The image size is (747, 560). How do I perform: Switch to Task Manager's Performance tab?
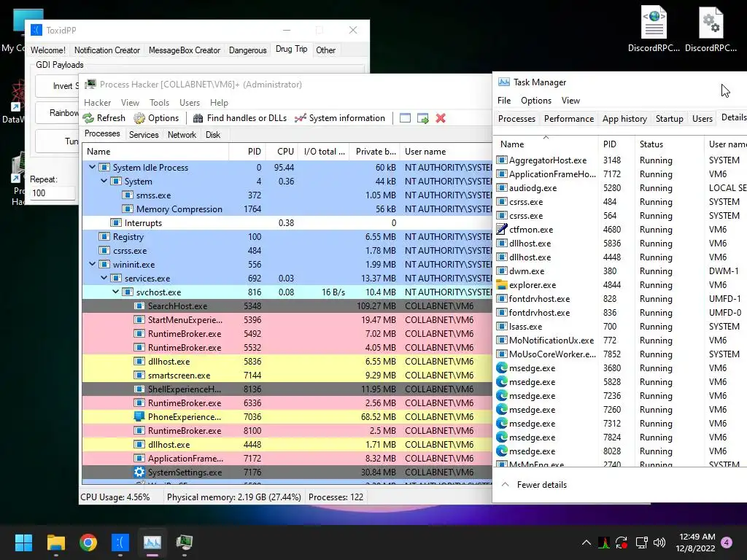(x=569, y=119)
